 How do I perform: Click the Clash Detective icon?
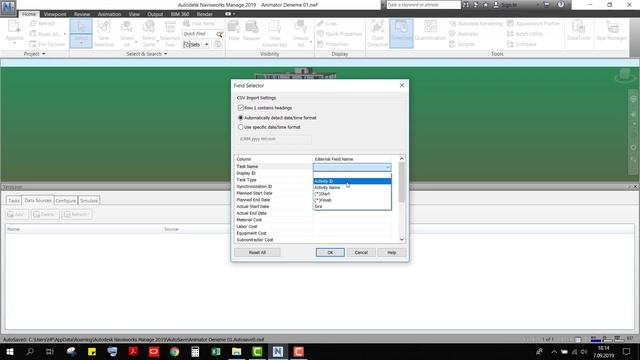tap(378, 27)
